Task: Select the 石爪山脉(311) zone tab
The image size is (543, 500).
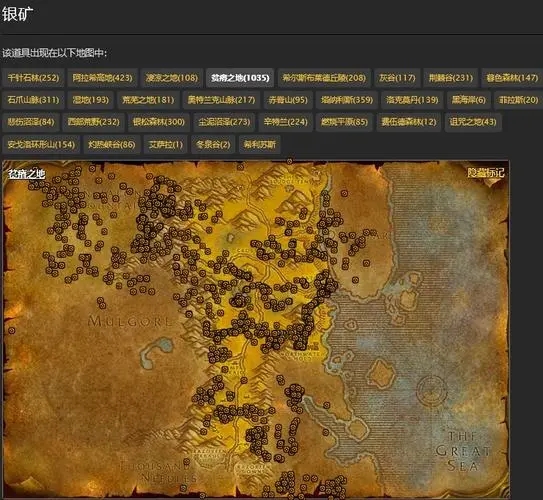Action: pyautogui.click(x=33, y=100)
